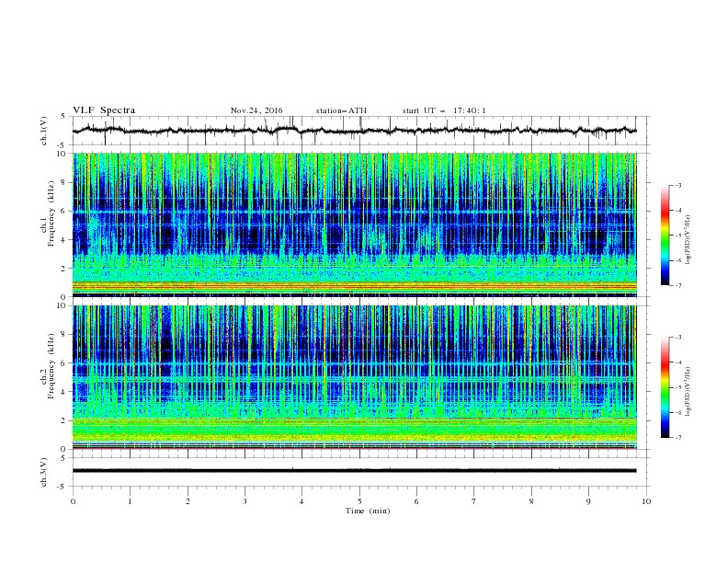Click time axis tick label "5"
728x563 pixels.
click(x=359, y=501)
